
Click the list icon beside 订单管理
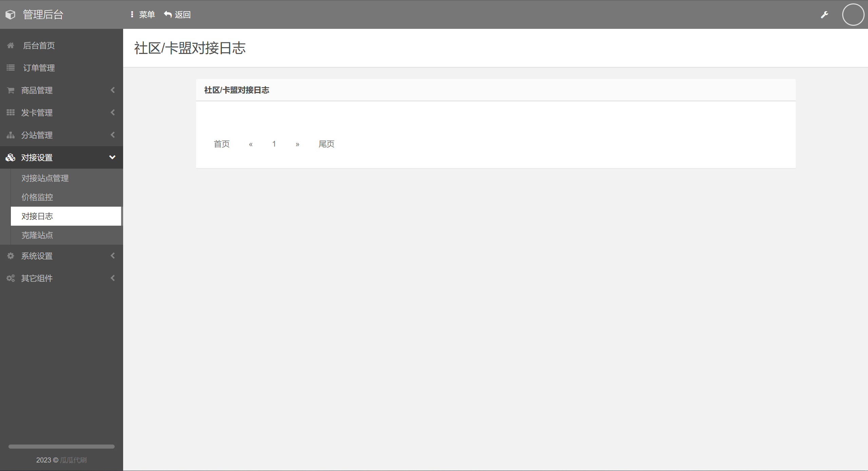pyautogui.click(x=11, y=68)
